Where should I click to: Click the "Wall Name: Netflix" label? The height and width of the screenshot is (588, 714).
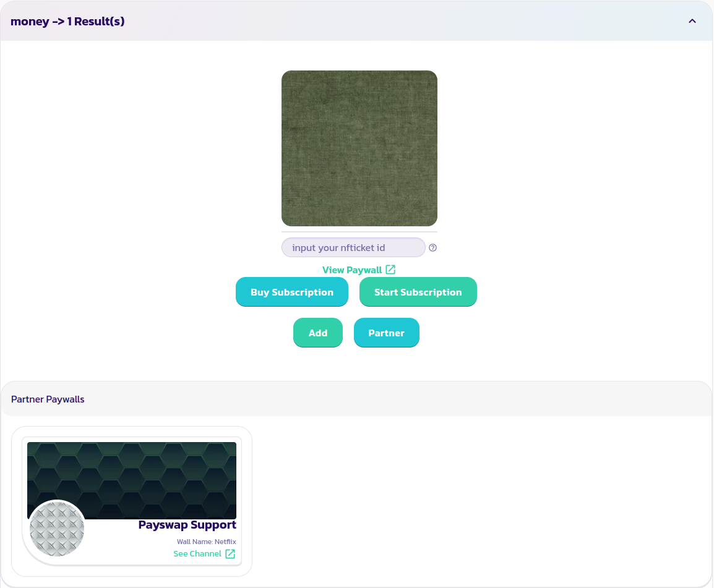206,542
